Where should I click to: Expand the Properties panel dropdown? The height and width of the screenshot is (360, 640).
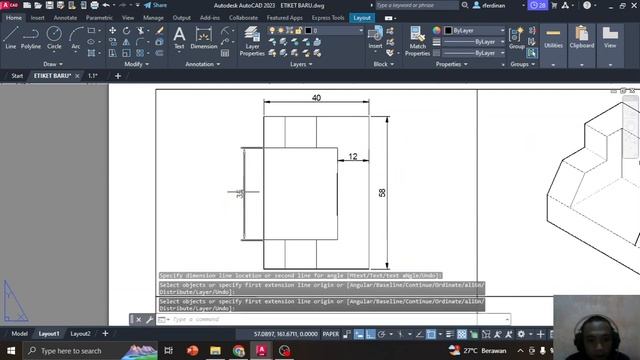click(x=451, y=64)
